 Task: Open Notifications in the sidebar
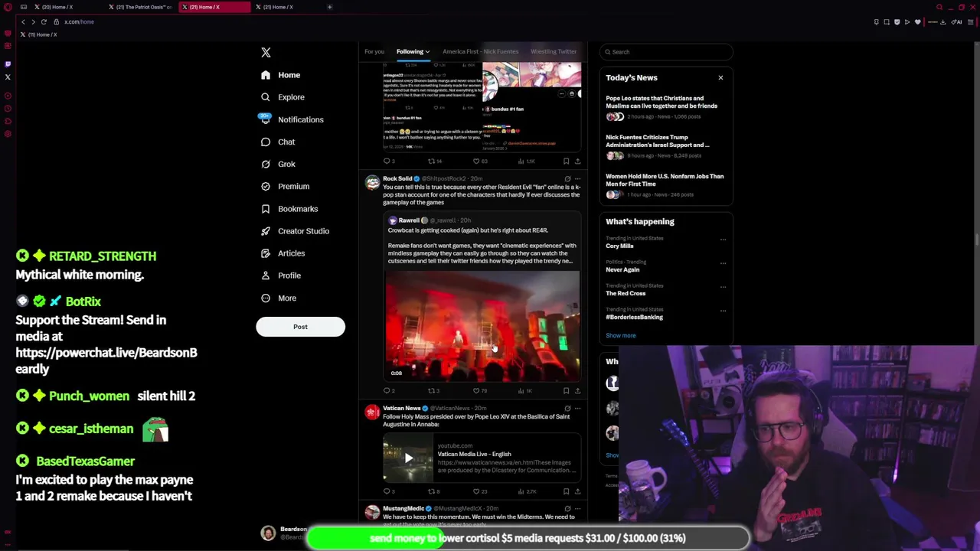coord(292,119)
